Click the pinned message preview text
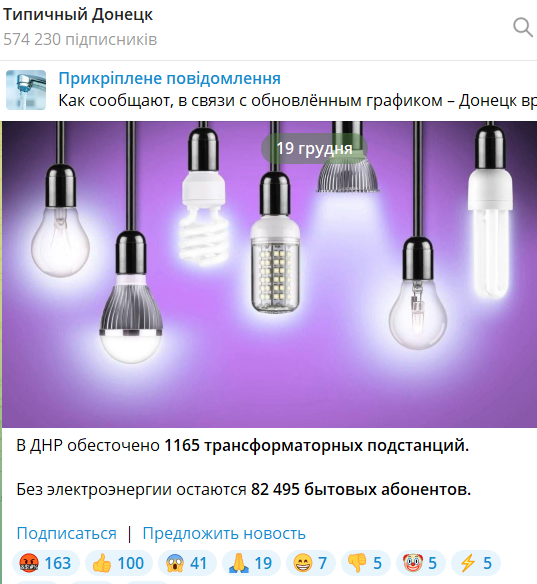This screenshot has width=537, height=584. click(297, 101)
